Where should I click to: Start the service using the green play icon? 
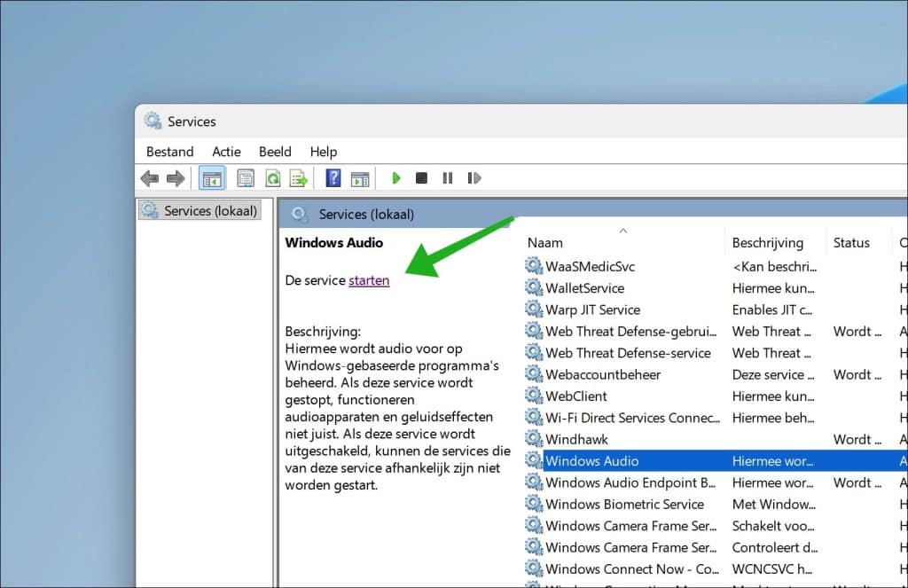(x=395, y=177)
